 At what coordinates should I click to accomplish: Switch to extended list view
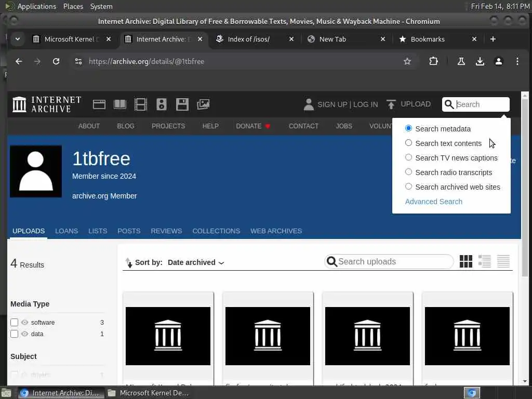485,261
